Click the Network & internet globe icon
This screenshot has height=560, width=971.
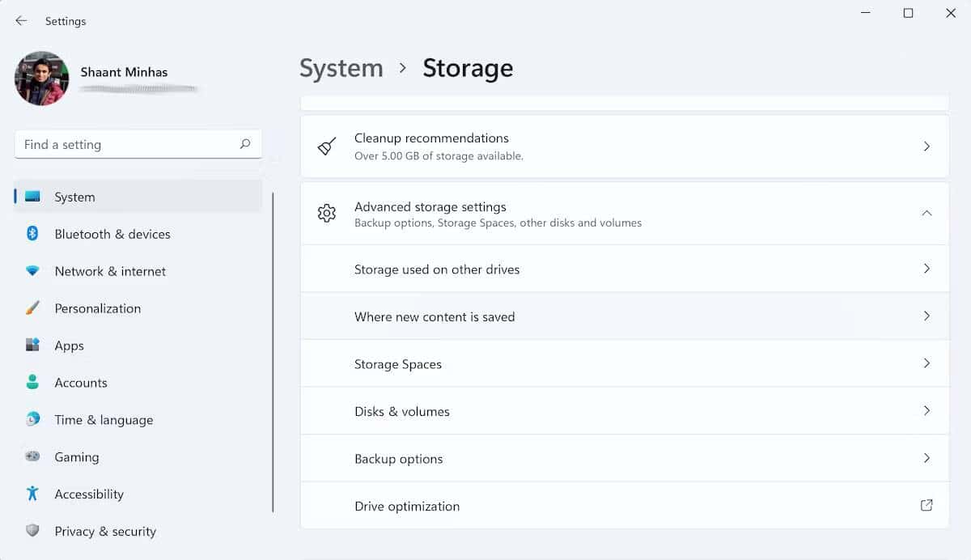[x=34, y=271]
